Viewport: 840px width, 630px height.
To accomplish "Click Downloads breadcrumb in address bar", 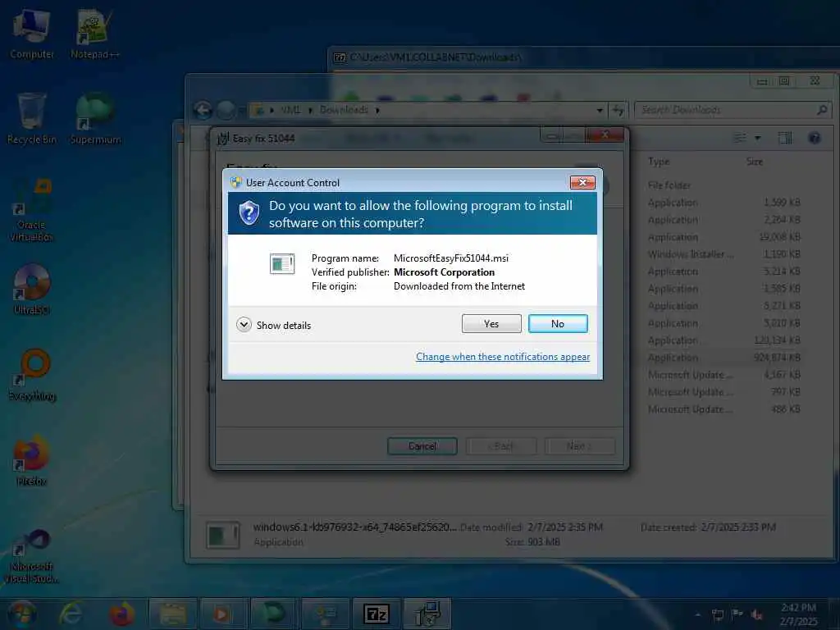I will coord(344,110).
